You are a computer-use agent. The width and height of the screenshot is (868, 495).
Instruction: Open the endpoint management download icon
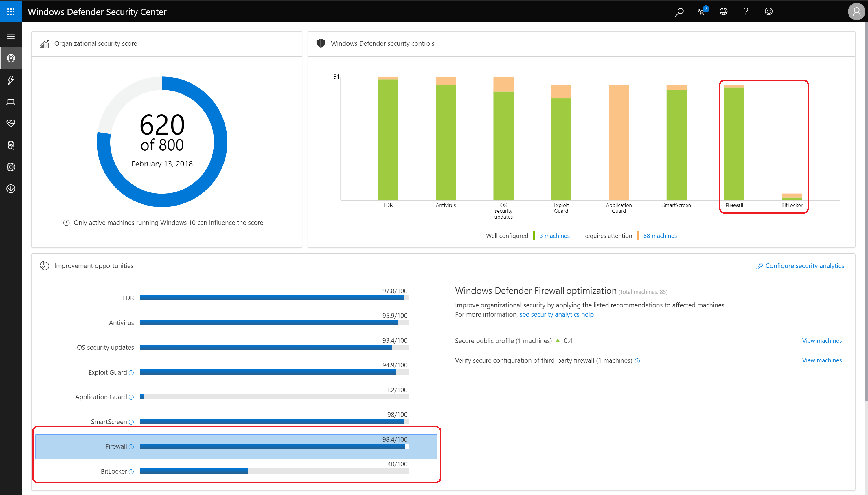point(10,189)
